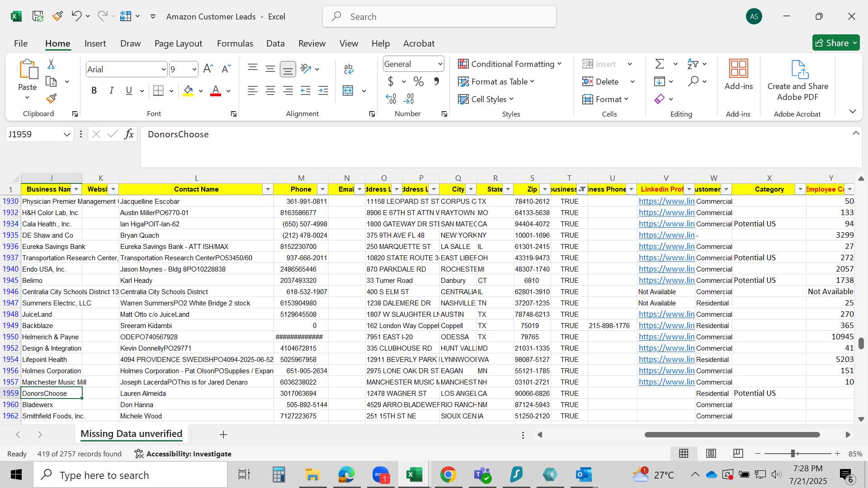Click the Increase Font Size icon
The height and width of the screenshot is (488, 868).
click(x=208, y=69)
